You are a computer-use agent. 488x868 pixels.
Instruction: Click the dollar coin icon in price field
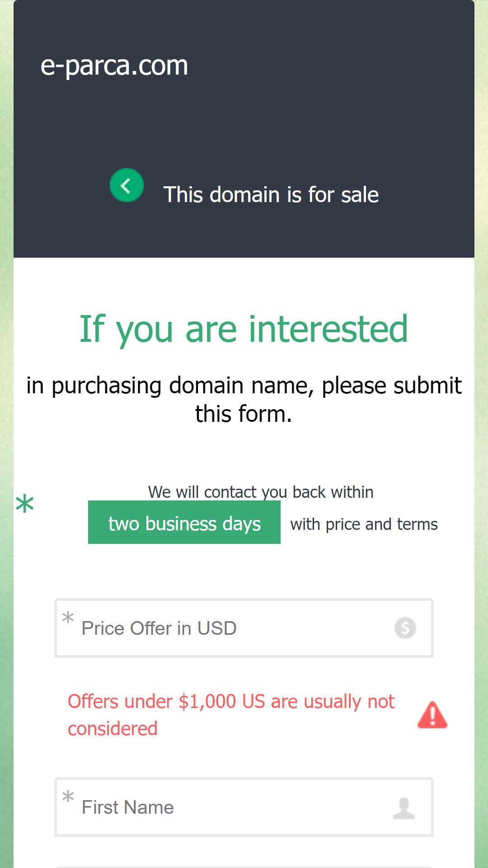(405, 628)
